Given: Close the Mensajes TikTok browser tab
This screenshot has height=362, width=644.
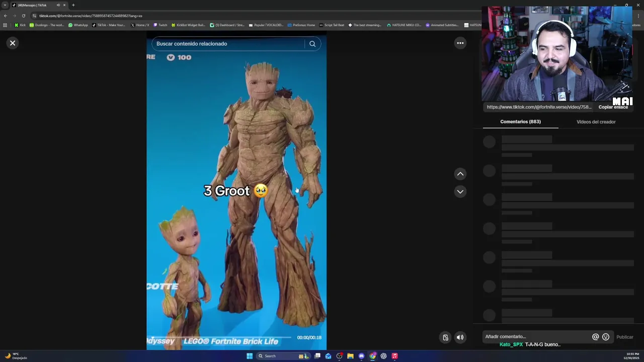Looking at the screenshot, I should 64,5.
